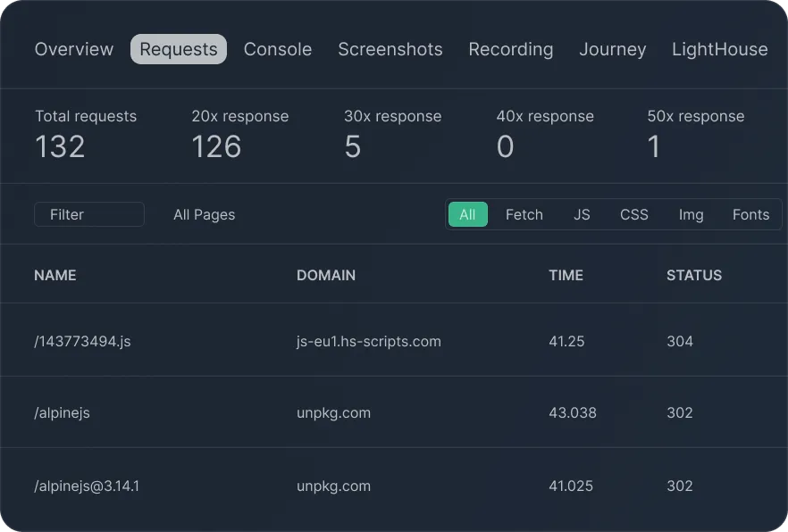Image resolution: width=788 pixels, height=532 pixels.
Task: Filter requests by CSS type
Action: pos(634,215)
